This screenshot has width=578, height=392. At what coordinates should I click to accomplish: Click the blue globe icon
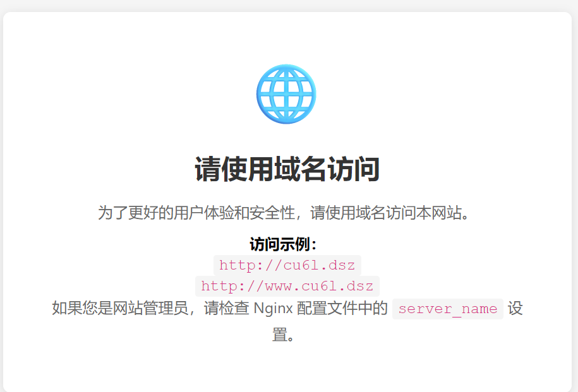coord(286,95)
